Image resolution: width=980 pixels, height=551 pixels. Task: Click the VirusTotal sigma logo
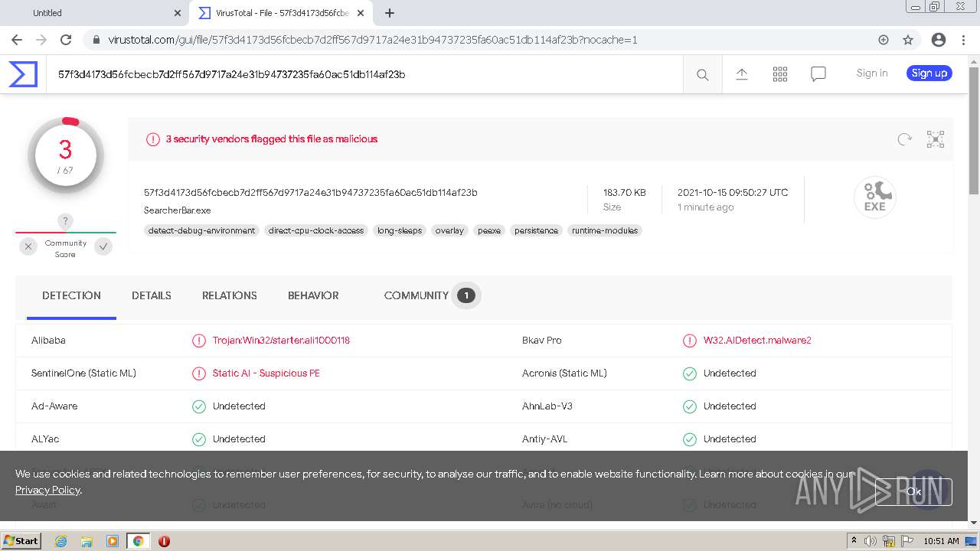click(23, 74)
